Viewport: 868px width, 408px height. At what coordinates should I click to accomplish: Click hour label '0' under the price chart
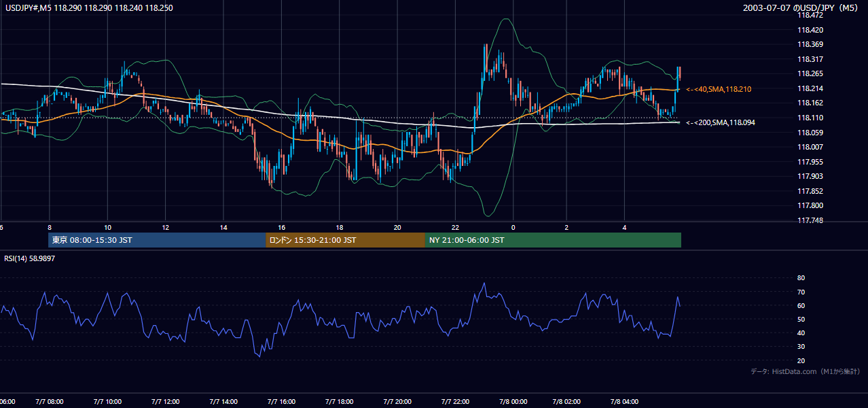(x=513, y=227)
